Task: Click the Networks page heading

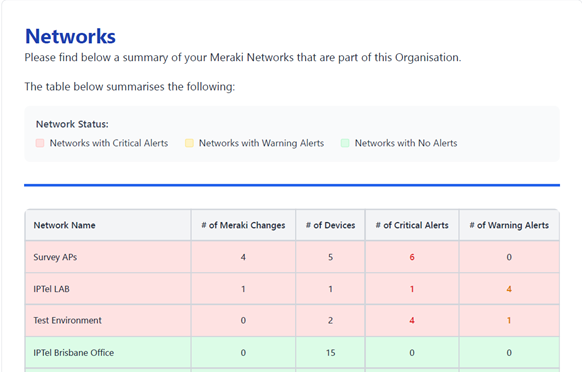Action: pos(70,36)
